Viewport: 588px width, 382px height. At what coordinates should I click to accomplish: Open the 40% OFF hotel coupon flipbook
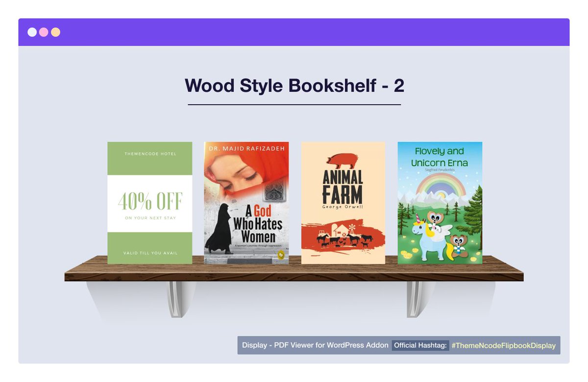(149, 203)
